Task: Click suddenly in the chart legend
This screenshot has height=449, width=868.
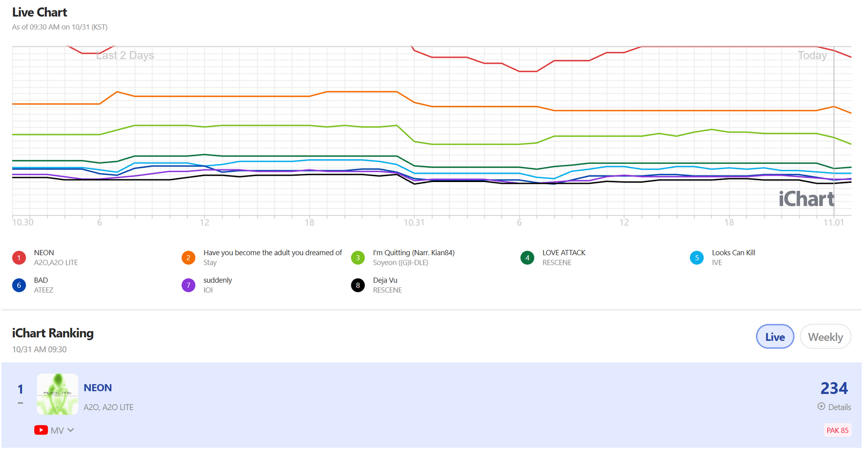Action: 217,280
